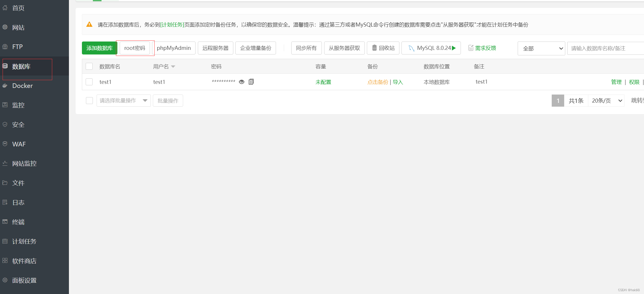Open the 请选择批量操作 dropdown
644x294 pixels.
(124, 101)
